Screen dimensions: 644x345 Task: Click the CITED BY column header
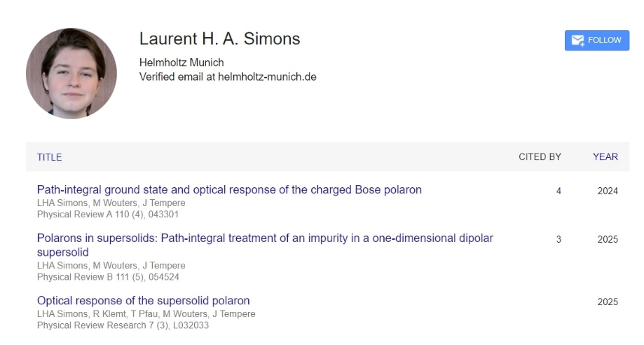point(540,157)
